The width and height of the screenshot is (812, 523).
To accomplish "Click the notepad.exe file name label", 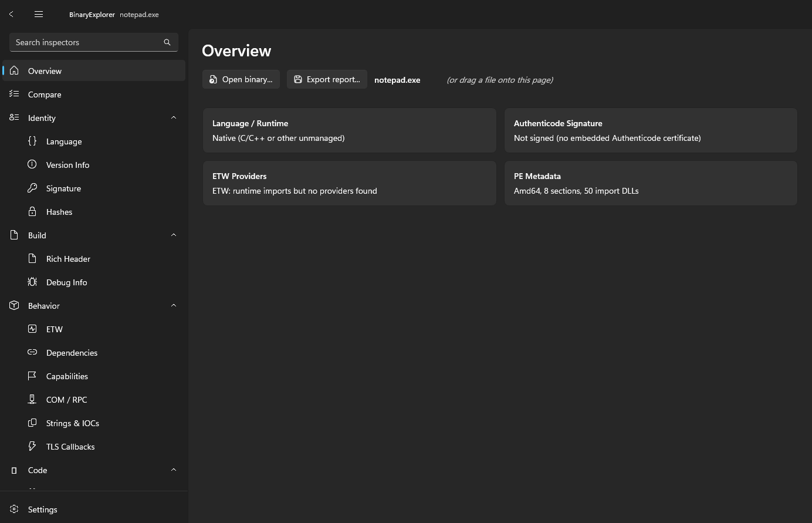I will pyautogui.click(x=397, y=80).
